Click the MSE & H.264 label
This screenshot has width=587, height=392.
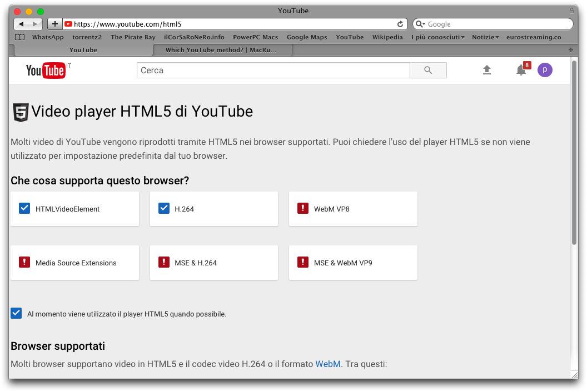196,263
